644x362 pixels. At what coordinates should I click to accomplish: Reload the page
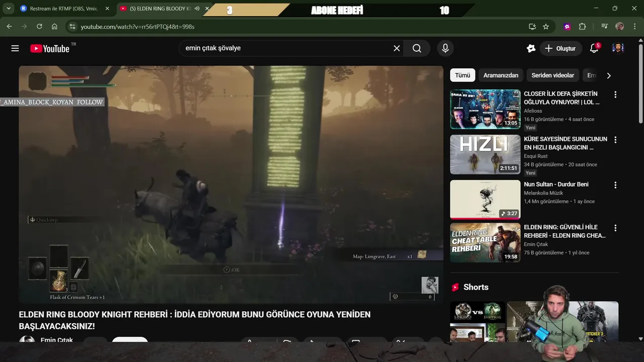pyautogui.click(x=39, y=26)
